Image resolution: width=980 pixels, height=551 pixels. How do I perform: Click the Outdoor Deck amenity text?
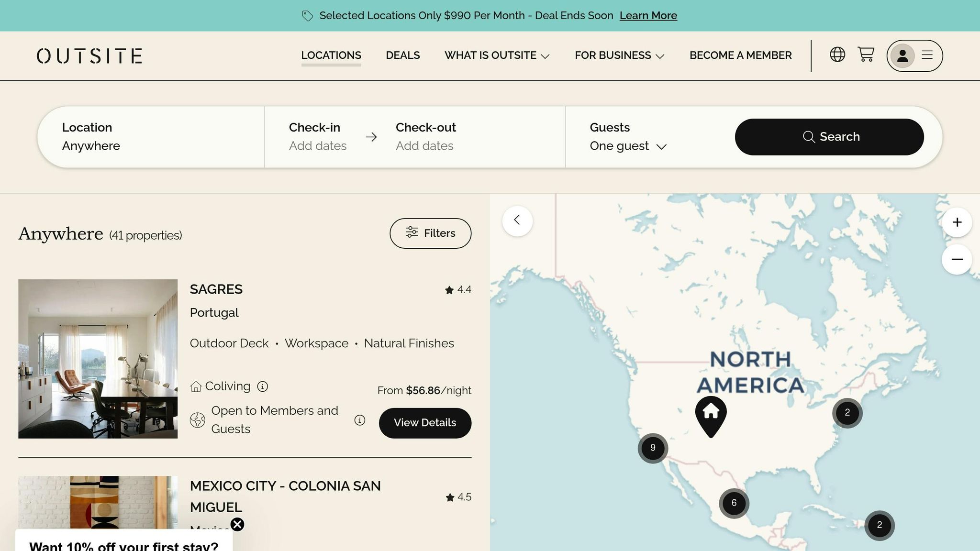[229, 343]
